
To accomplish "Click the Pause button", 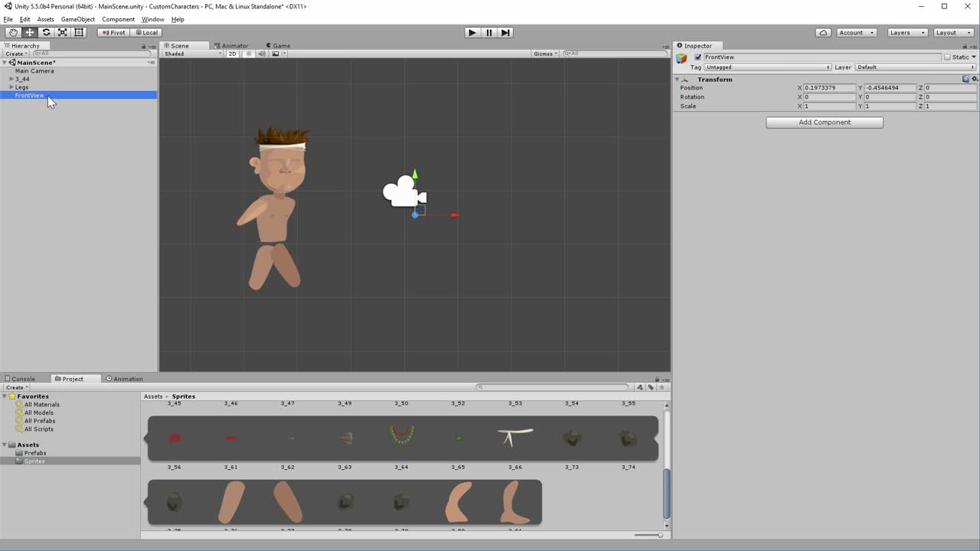I will coord(489,32).
